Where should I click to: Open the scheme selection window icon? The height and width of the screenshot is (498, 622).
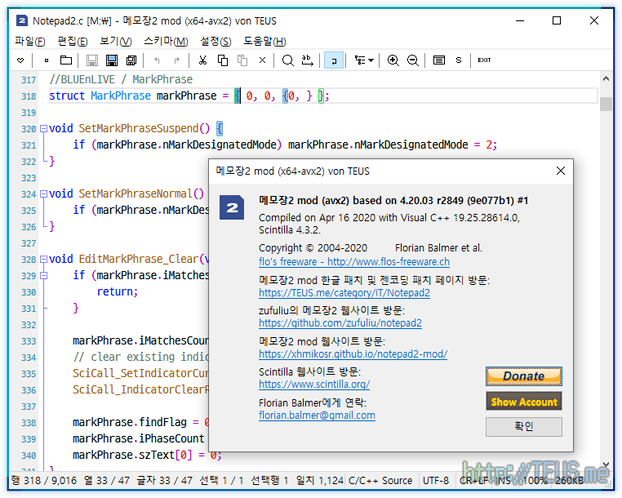tap(439, 60)
